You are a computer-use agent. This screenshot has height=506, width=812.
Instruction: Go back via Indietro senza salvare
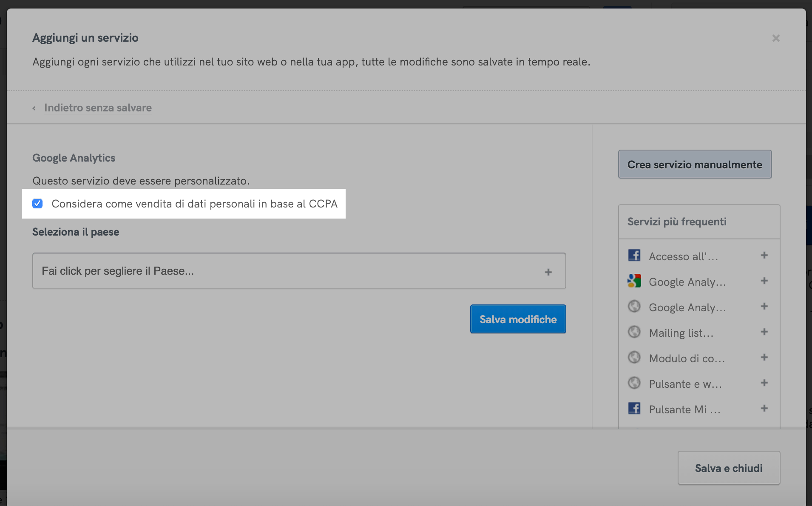pos(98,108)
